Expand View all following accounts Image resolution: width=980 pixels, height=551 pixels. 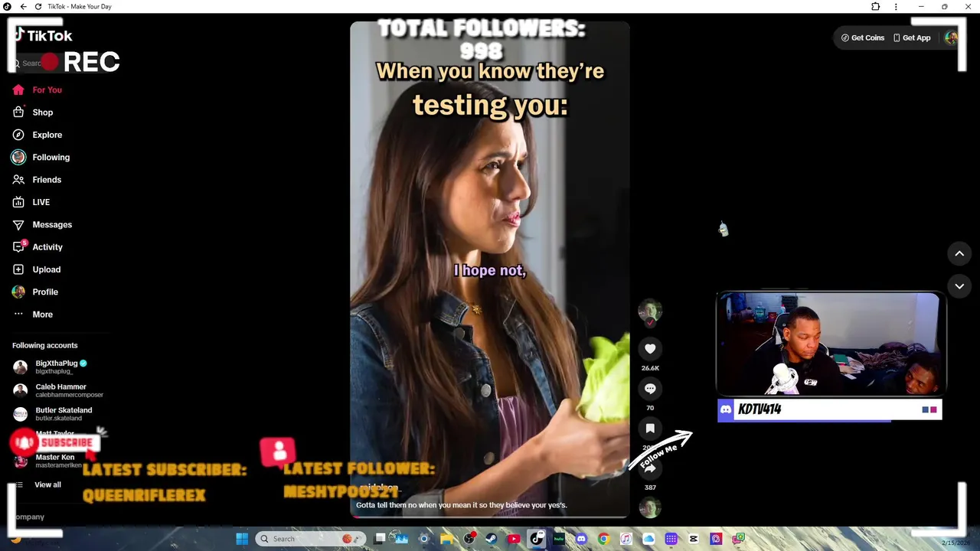[x=47, y=484]
